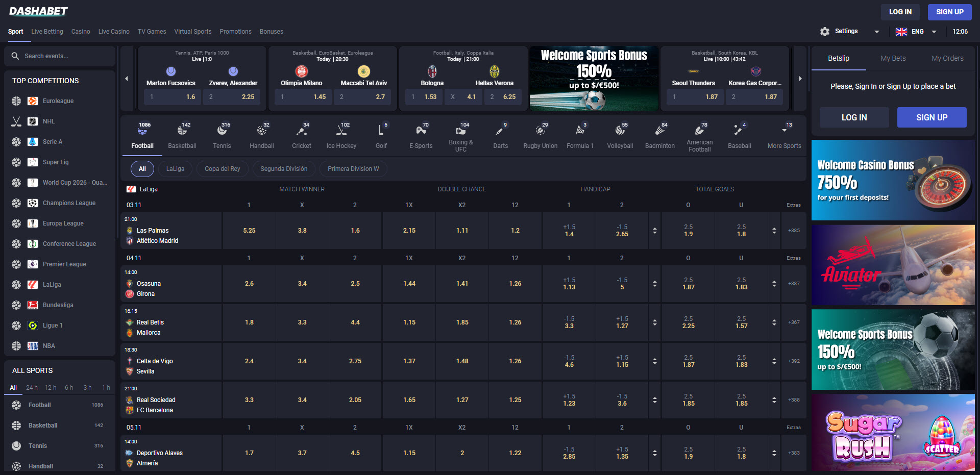The width and height of the screenshot is (980, 475).
Task: Expand the More Sports dropdown
Action: coord(785,136)
